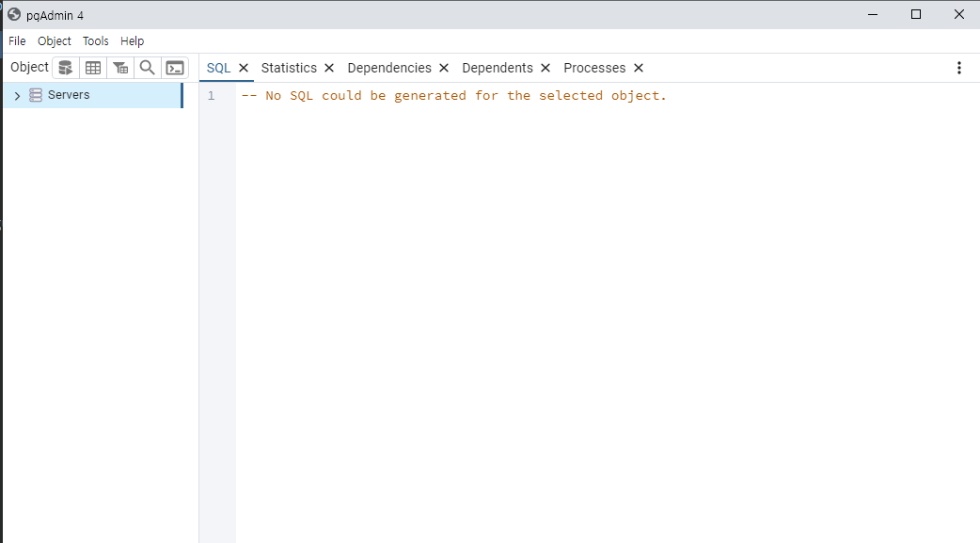This screenshot has width=980, height=543.
Task: Close the SQL tab
Action: 243,68
